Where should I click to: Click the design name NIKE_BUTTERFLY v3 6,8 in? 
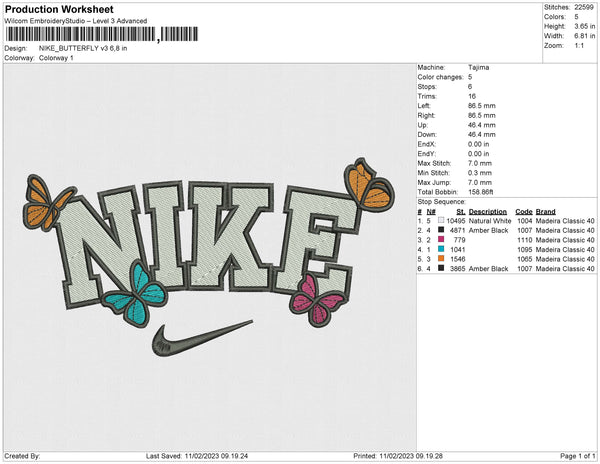point(83,49)
